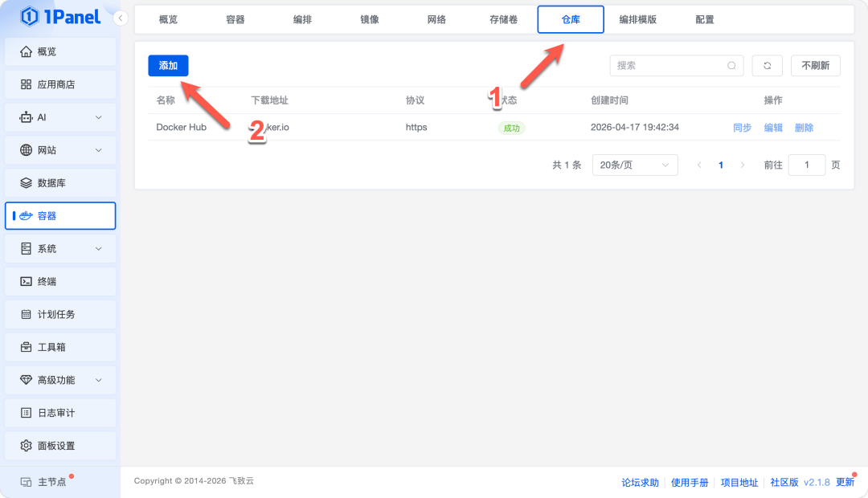
Task: Click the 2026-04-17 19:42:34 cell
Action: pos(634,127)
